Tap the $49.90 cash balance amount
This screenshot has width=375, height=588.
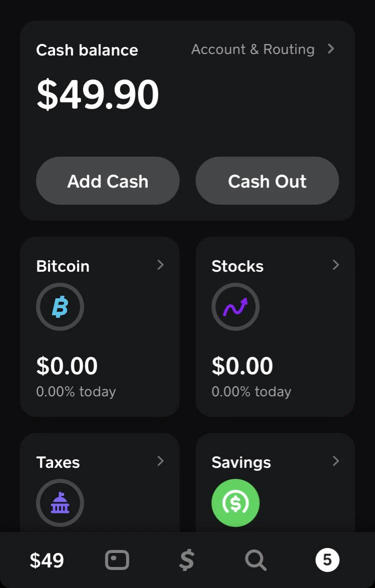(98, 95)
